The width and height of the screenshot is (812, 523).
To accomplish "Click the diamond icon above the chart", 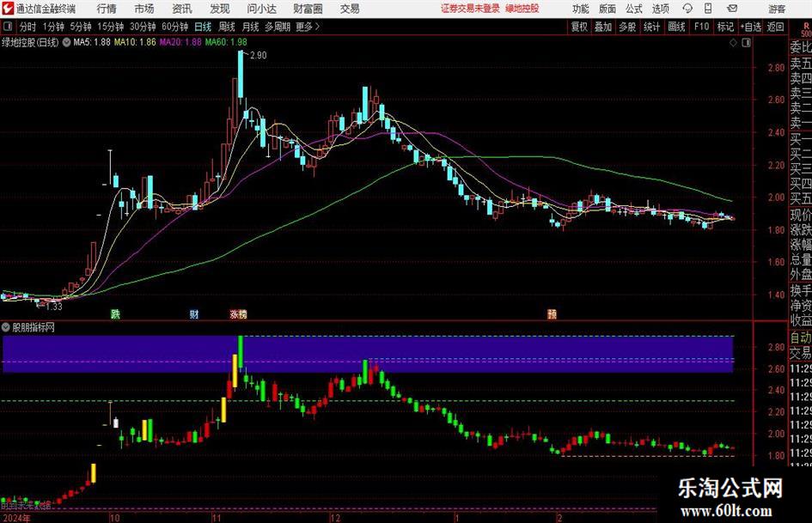I will tap(733, 42).
